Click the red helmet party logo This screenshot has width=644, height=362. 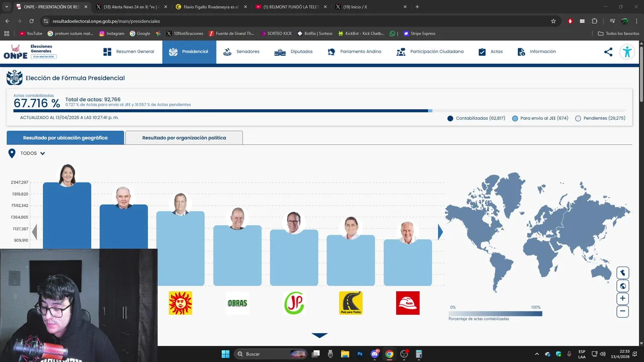click(x=408, y=303)
